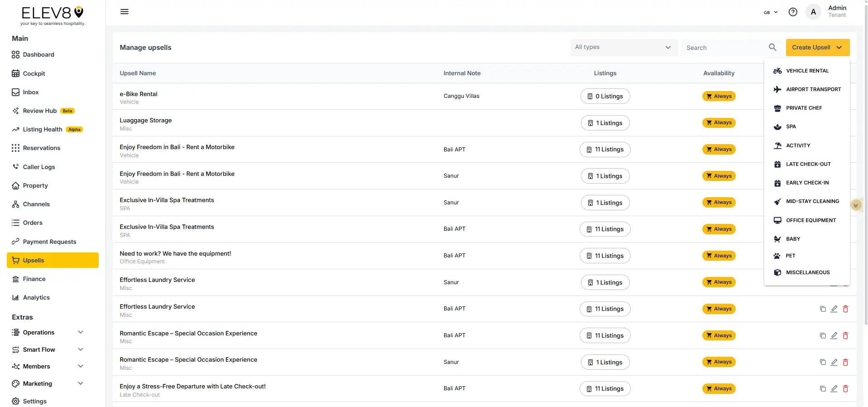Delete the Bali APT Romantic Escape upsell

tap(845, 336)
